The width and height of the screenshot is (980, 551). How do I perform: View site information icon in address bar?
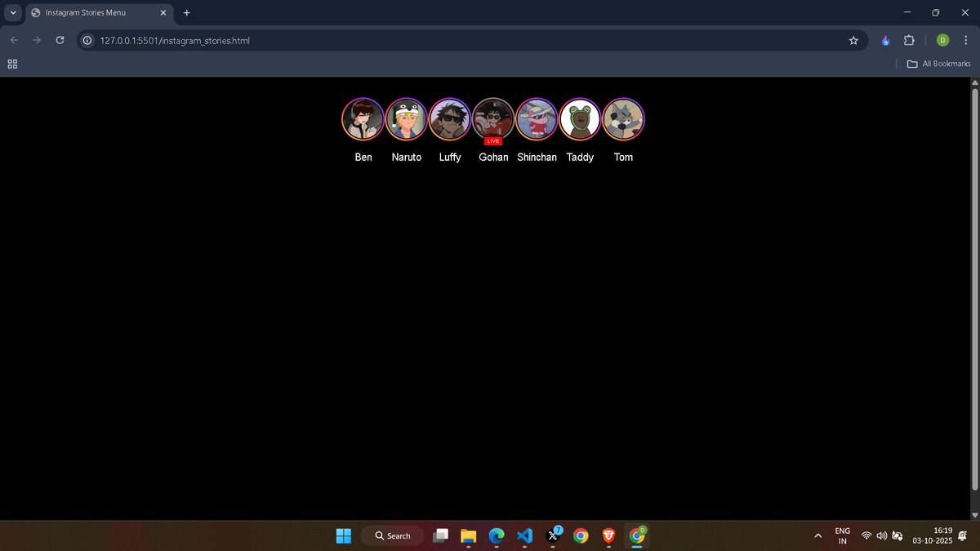coord(87,40)
